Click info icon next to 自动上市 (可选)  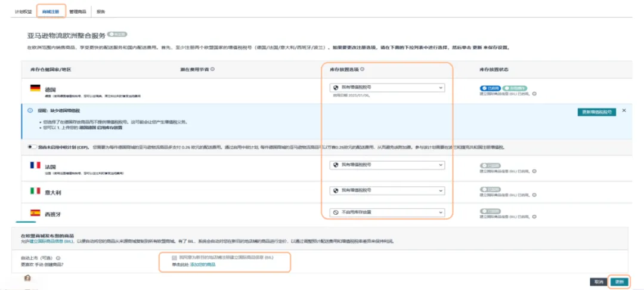58,258
